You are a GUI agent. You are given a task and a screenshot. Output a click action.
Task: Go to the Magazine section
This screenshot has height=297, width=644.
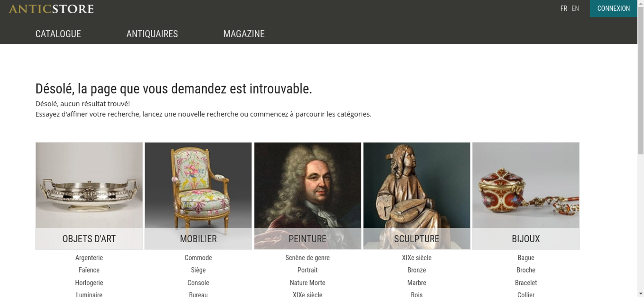244,34
